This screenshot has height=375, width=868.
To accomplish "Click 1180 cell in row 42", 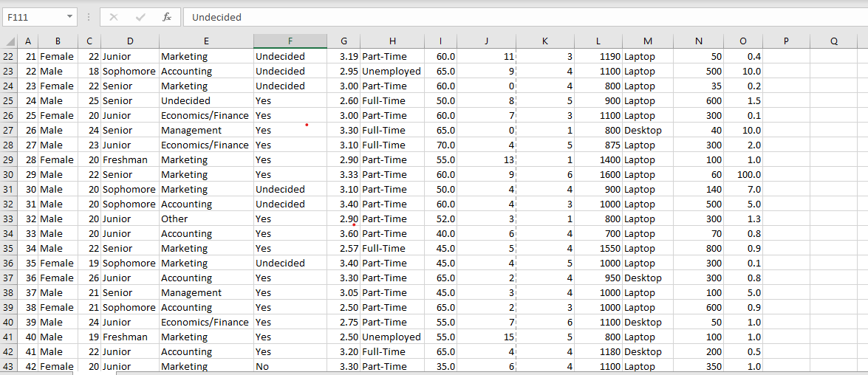I will 598,352.
